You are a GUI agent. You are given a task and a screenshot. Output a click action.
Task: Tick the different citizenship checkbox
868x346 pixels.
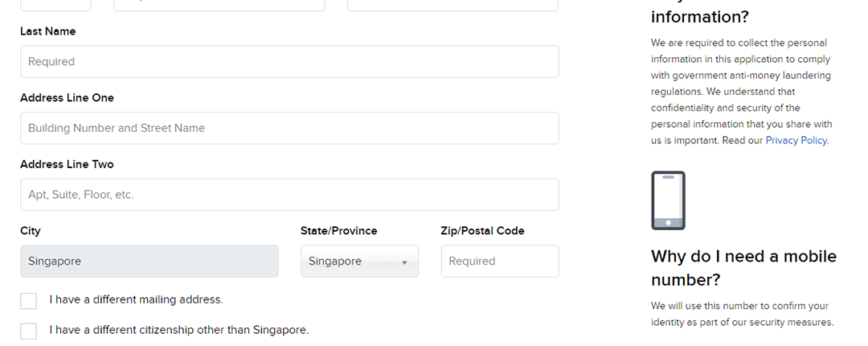pos(29,331)
